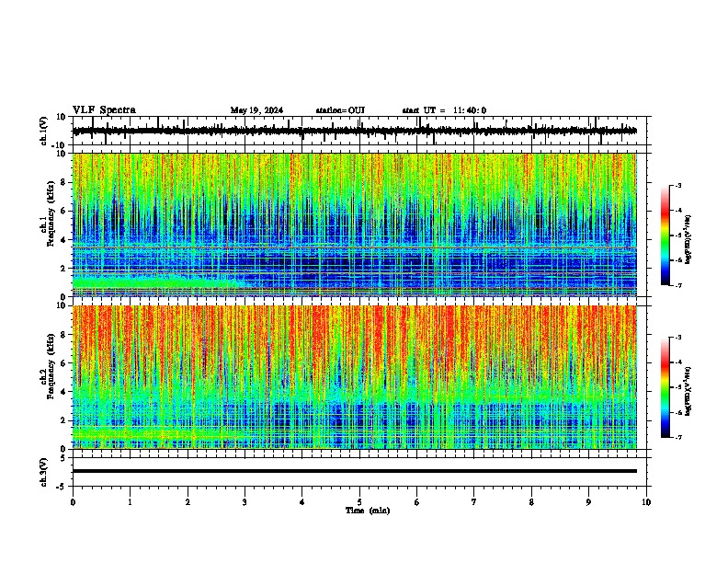The width and height of the screenshot is (728, 563).
Task: Click the "1" tick on the time axis
Action: 130,502
